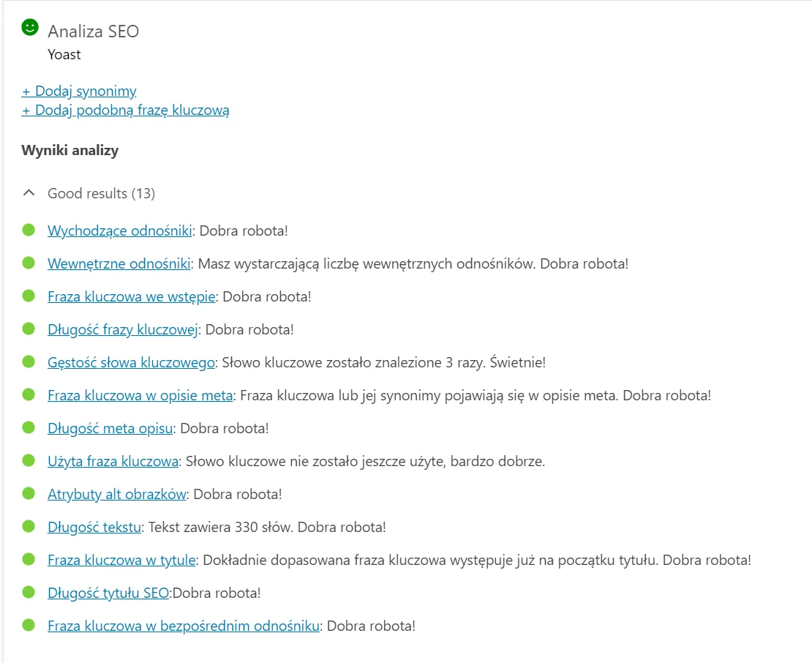Collapse the Good results section chevron
The width and height of the screenshot is (812, 663).
point(29,194)
